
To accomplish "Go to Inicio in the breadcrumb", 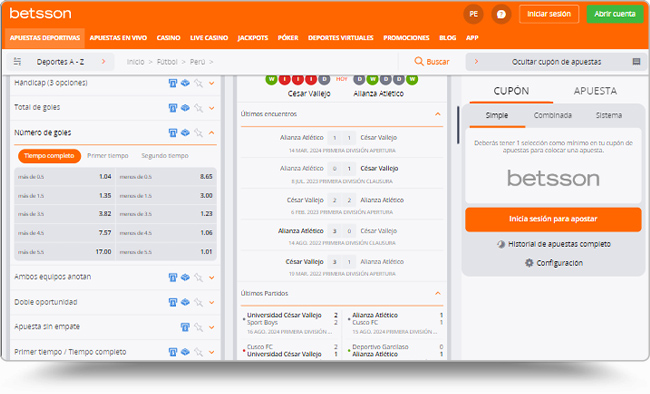I will 136,62.
